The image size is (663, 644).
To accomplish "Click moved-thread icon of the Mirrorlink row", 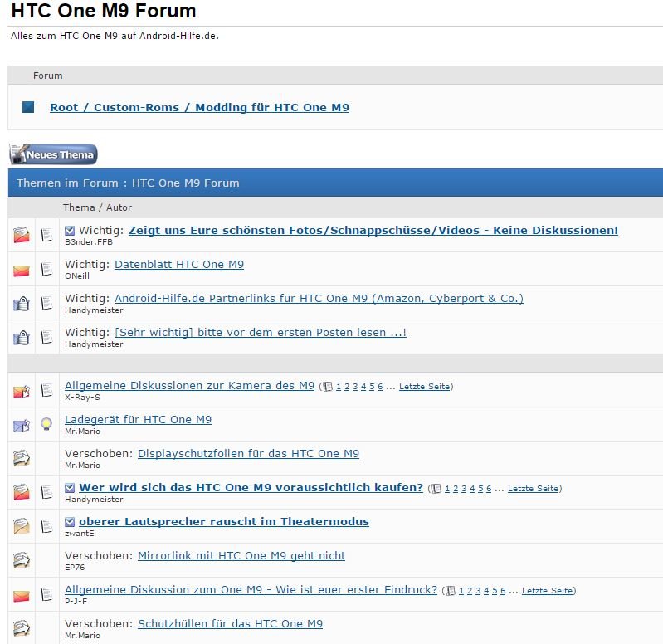I will click(21, 560).
